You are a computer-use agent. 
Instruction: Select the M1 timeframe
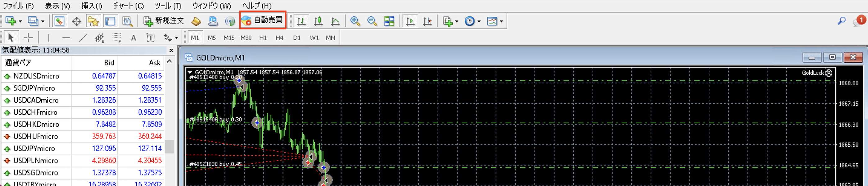pyautogui.click(x=195, y=38)
